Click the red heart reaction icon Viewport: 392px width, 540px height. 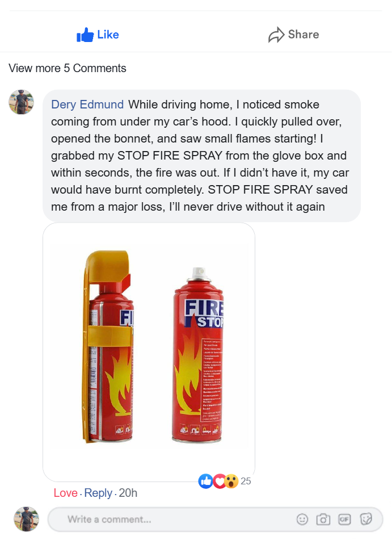point(219,481)
